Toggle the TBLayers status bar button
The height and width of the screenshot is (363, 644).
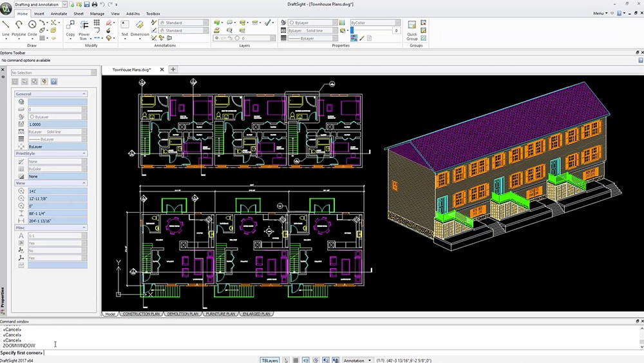270,360
